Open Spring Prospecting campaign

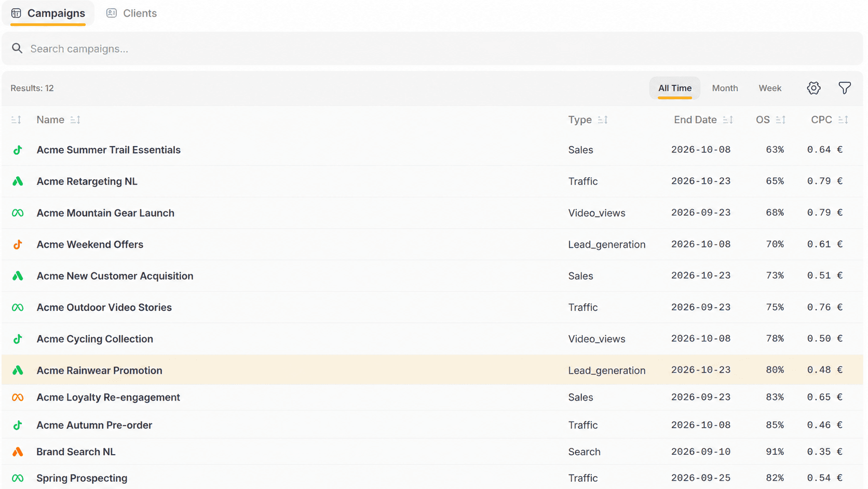point(82,478)
